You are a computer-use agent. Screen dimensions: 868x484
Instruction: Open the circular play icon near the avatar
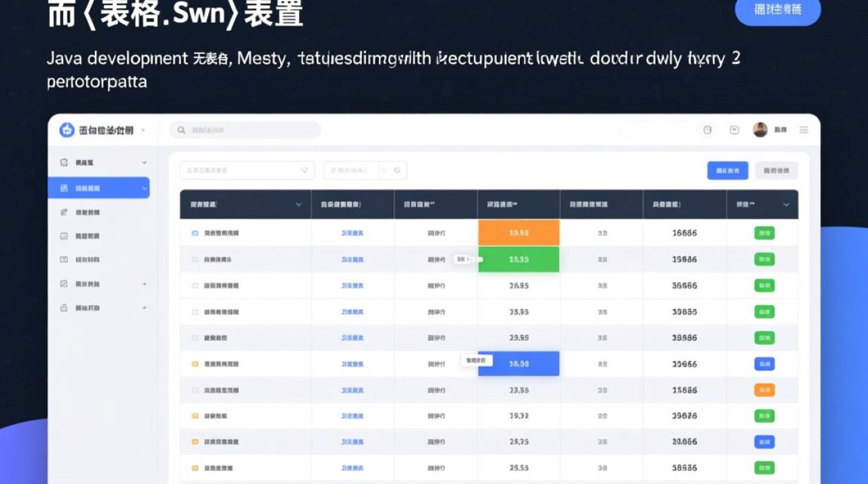[x=734, y=129]
